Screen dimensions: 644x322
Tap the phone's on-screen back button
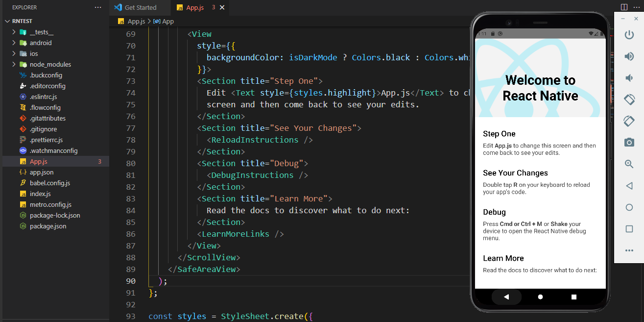tap(506, 297)
